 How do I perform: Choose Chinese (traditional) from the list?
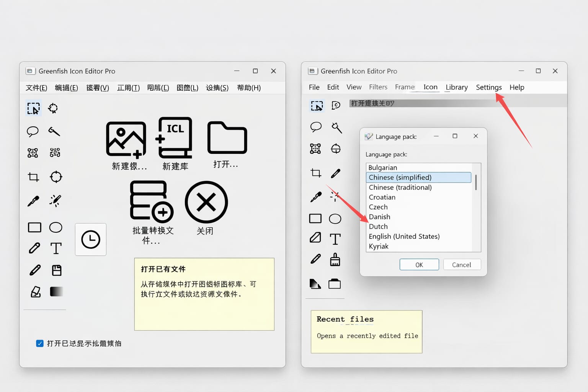pos(400,188)
